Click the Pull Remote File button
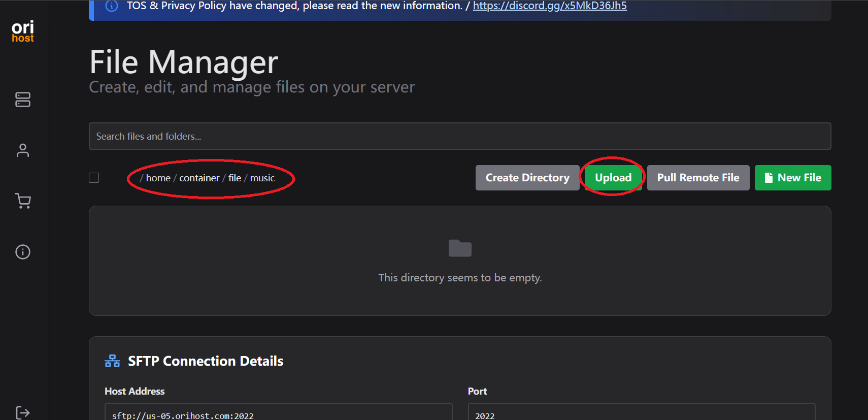Screen dimensions: 868x420 pyautogui.click(x=698, y=178)
